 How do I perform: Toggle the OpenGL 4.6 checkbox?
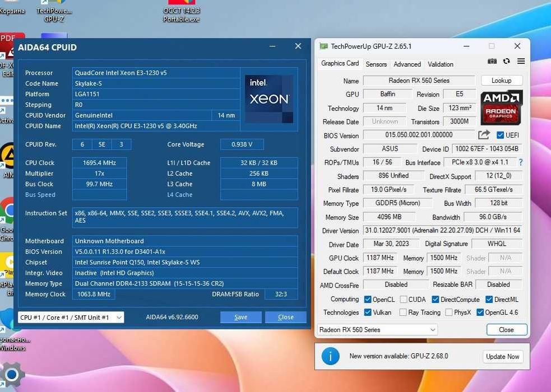click(480, 312)
